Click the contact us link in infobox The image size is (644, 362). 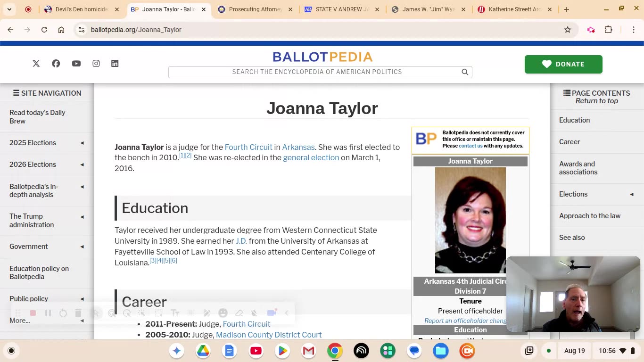pyautogui.click(x=471, y=146)
